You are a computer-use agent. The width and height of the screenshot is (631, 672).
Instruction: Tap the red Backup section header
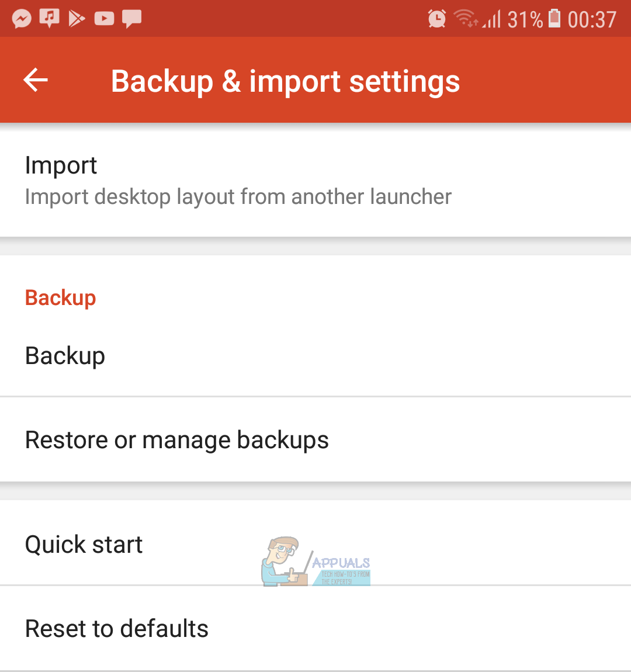60,298
